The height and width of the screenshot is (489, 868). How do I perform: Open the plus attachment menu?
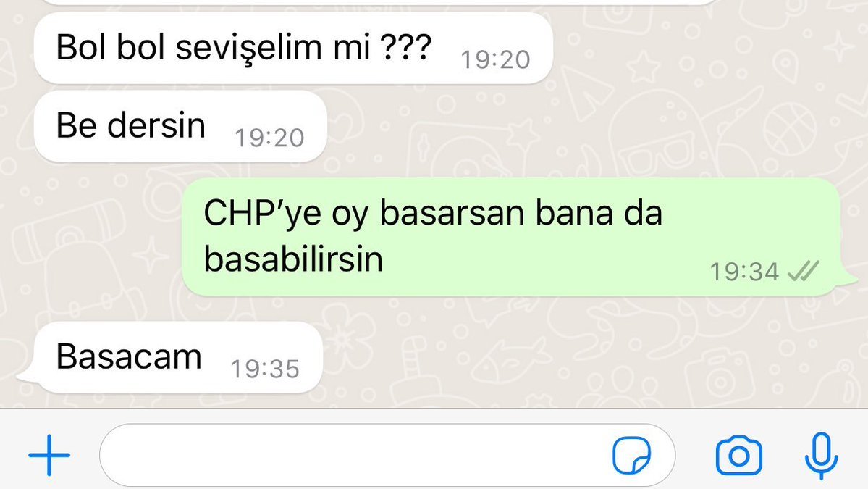(x=49, y=455)
